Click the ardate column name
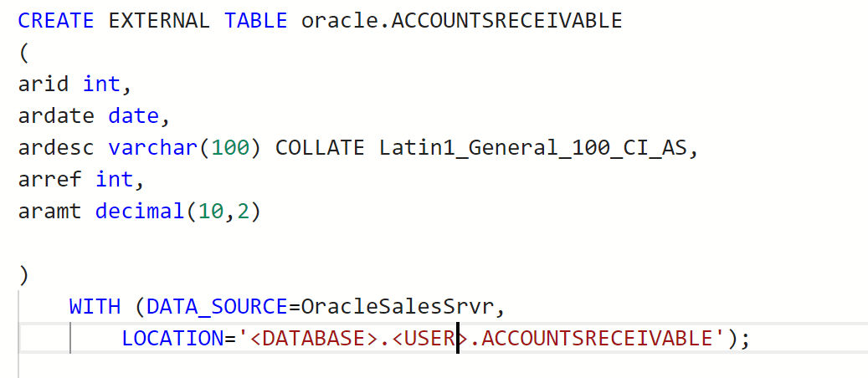868x378 pixels. coord(56,116)
